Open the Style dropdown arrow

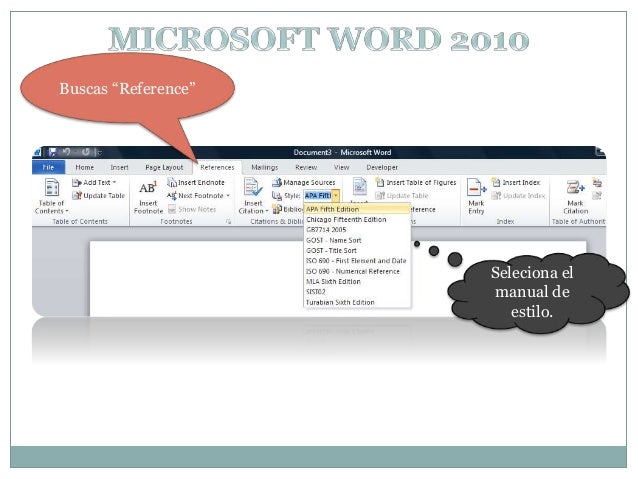336,196
